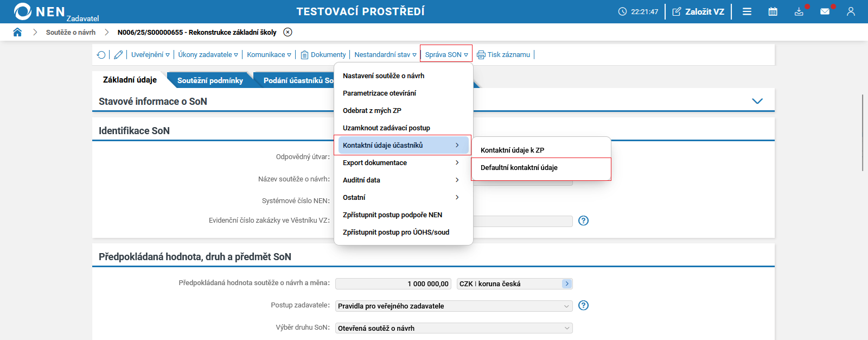Click the Založit VZ button

pyautogui.click(x=698, y=11)
